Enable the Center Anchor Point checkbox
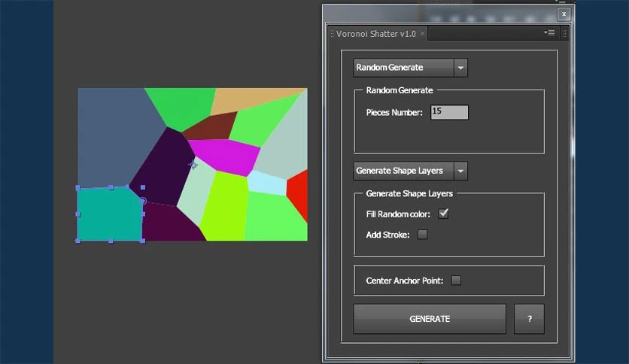The image size is (629, 364). point(456,281)
